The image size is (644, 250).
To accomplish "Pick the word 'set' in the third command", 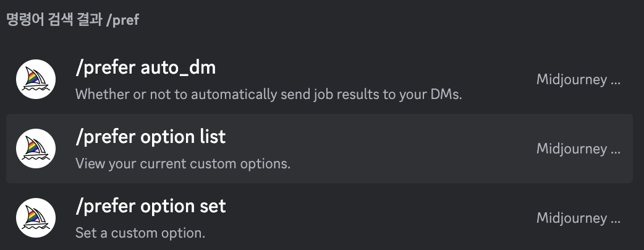I will pyautogui.click(x=211, y=207).
